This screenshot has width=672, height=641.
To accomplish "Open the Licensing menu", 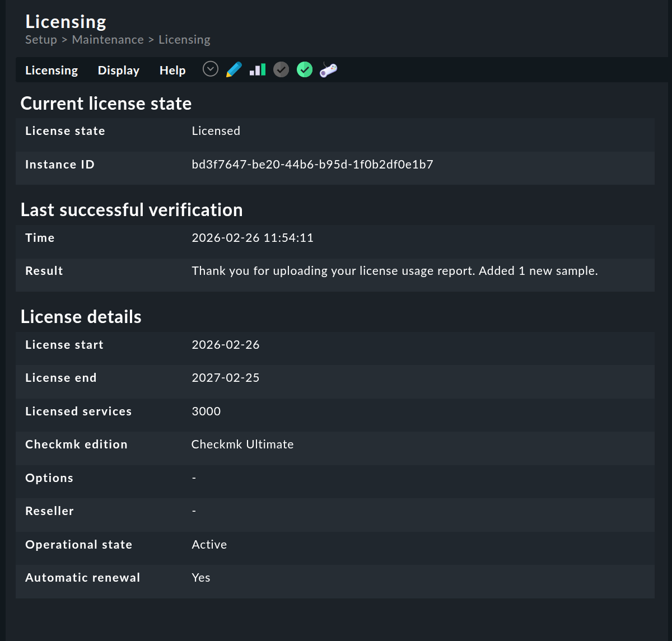I will (52, 70).
